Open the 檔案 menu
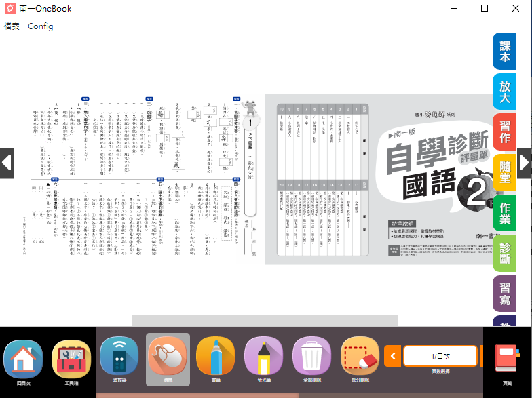Screen dimensions: 532x398 12,26
